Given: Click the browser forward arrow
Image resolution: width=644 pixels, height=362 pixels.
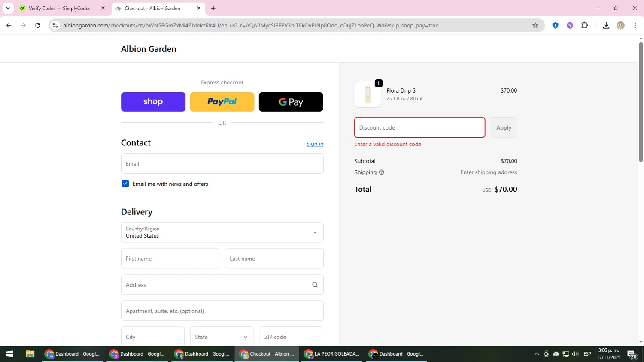Looking at the screenshot, I should [23, 25].
